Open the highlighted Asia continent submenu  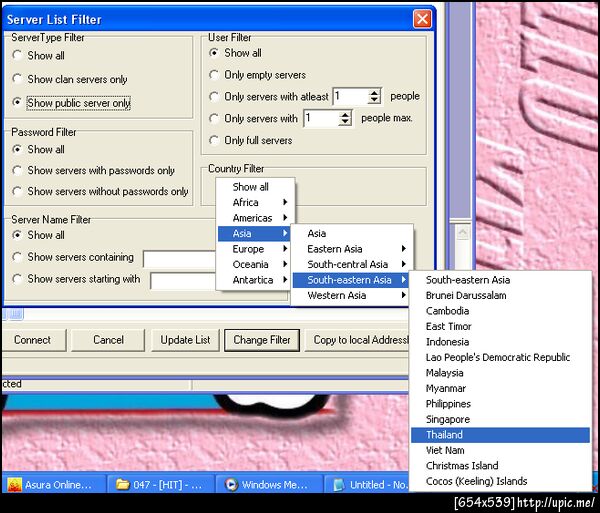coord(254,233)
